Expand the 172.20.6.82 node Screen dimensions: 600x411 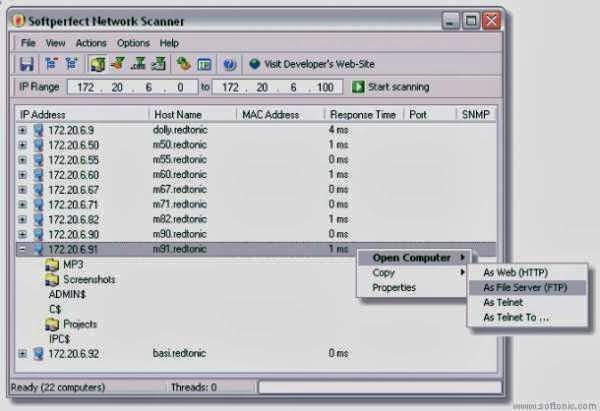pos(23,220)
